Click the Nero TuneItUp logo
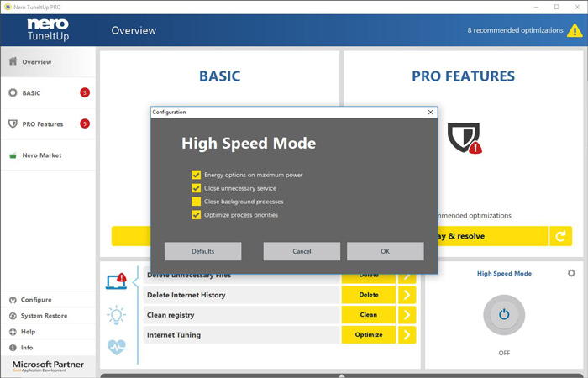588x378 pixels. 48,29
